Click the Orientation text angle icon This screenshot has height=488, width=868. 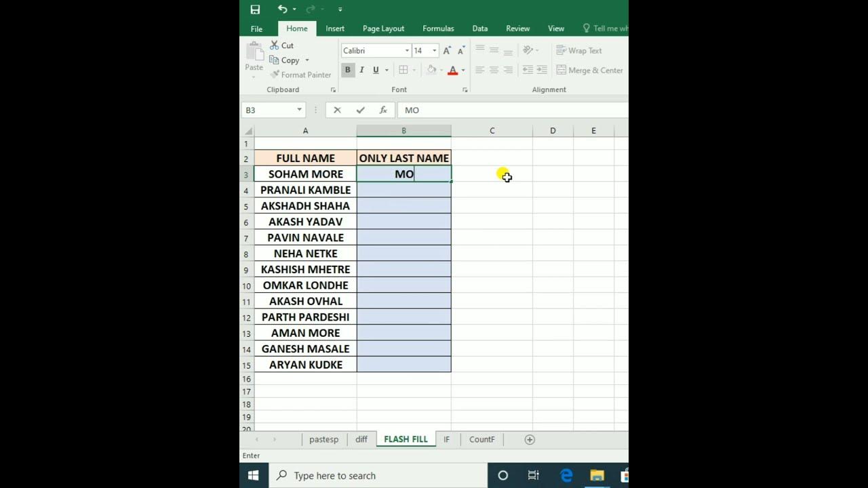(x=528, y=49)
